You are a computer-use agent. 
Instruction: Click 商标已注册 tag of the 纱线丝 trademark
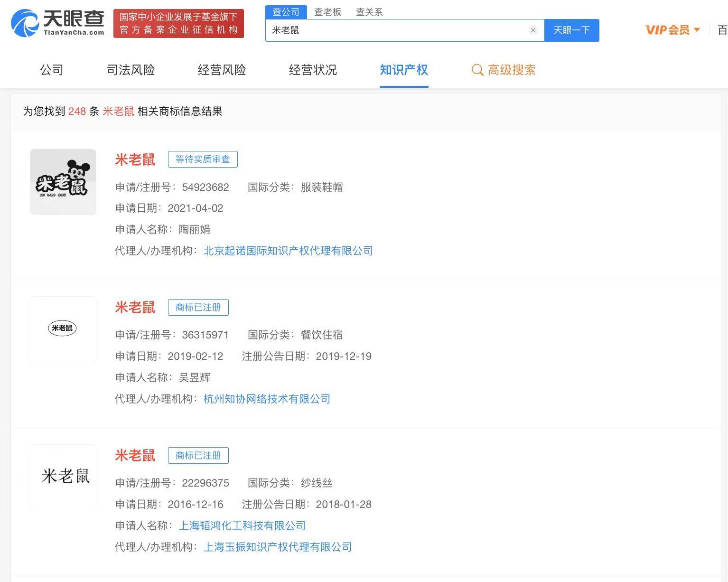tap(198, 456)
